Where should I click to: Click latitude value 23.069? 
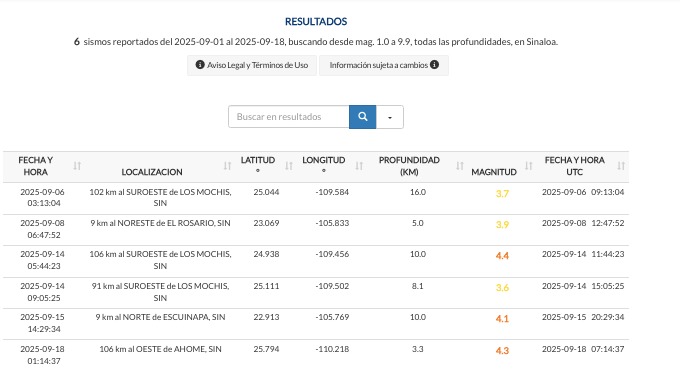tap(266, 223)
